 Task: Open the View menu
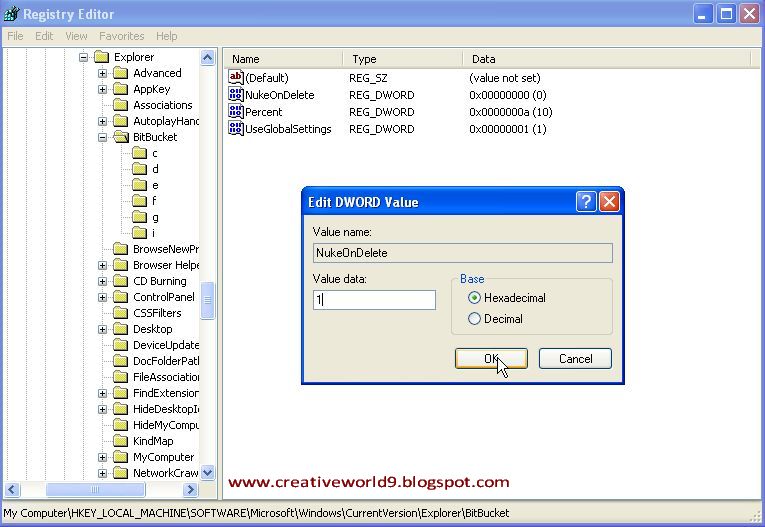76,36
